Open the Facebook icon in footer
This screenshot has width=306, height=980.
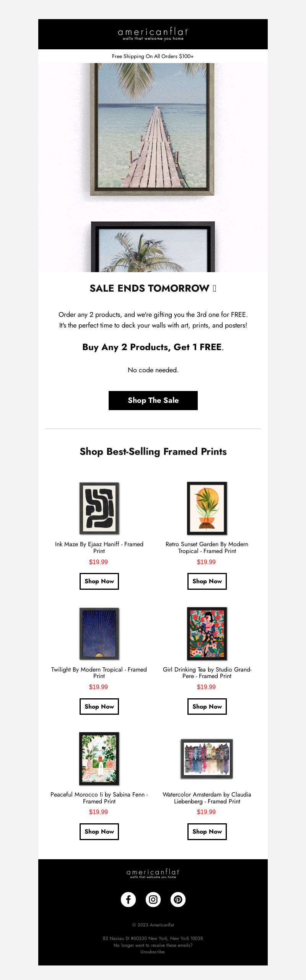click(129, 899)
